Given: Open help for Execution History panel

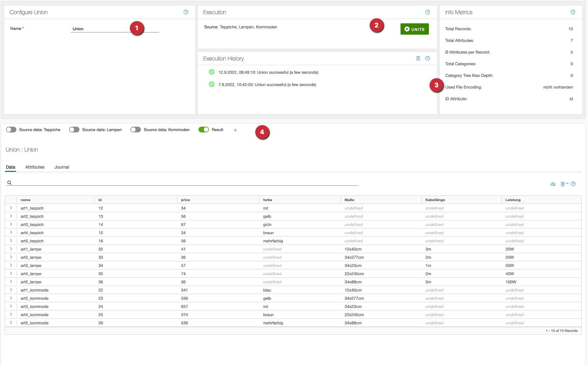Looking at the screenshot, I should click(427, 58).
